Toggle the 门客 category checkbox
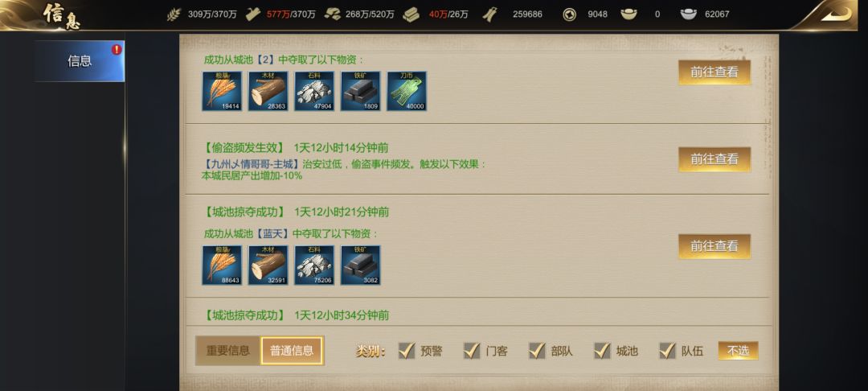Screen dimensions: 868x391 click(472, 350)
